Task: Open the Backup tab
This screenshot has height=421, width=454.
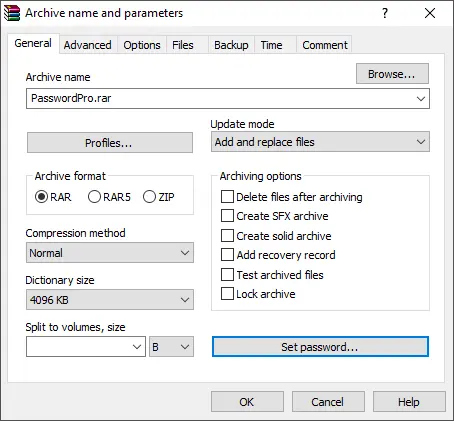Action: coord(231,45)
